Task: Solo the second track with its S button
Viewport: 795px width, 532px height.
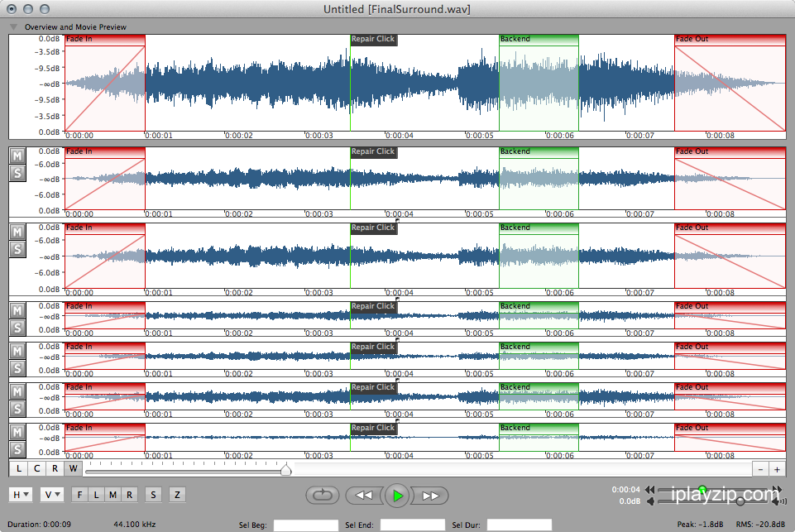Action: (x=17, y=250)
